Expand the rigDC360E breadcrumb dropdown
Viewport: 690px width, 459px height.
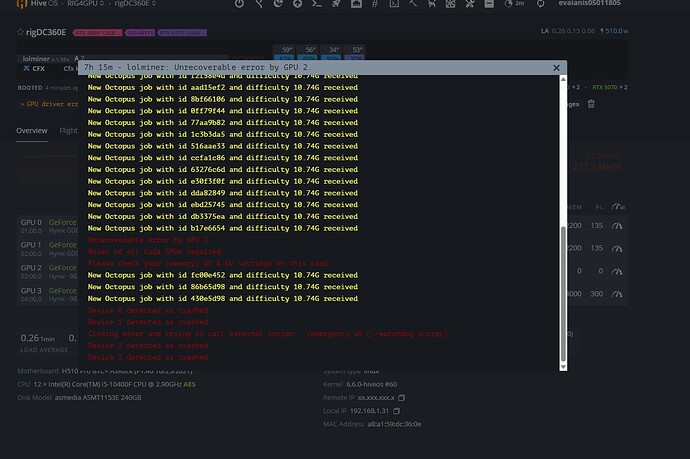(x=153, y=6)
